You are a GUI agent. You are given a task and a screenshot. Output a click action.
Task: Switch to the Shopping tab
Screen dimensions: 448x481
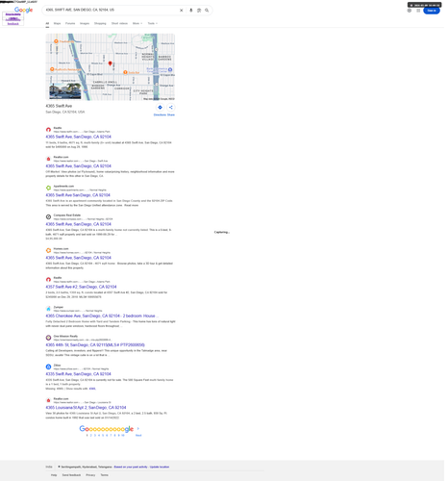(100, 23)
